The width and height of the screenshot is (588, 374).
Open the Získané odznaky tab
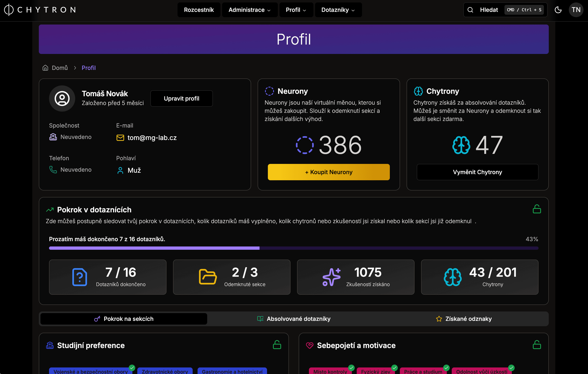[463, 319]
